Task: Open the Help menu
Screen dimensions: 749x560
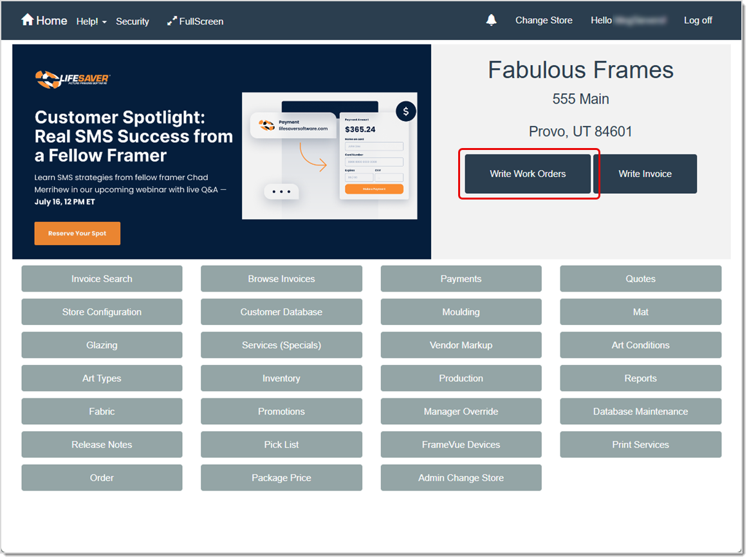Action: point(90,21)
